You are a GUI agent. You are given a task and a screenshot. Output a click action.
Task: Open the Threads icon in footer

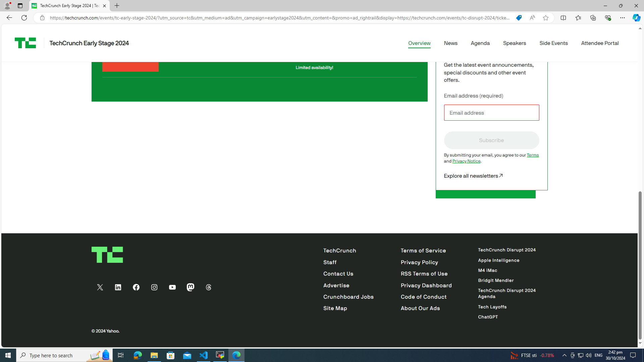pyautogui.click(x=209, y=287)
